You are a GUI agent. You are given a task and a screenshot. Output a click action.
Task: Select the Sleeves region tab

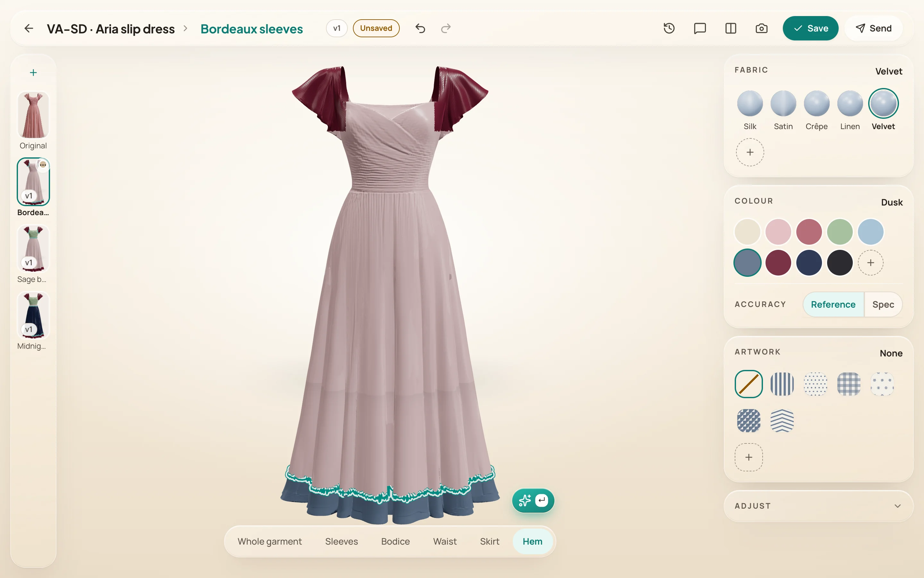point(341,541)
